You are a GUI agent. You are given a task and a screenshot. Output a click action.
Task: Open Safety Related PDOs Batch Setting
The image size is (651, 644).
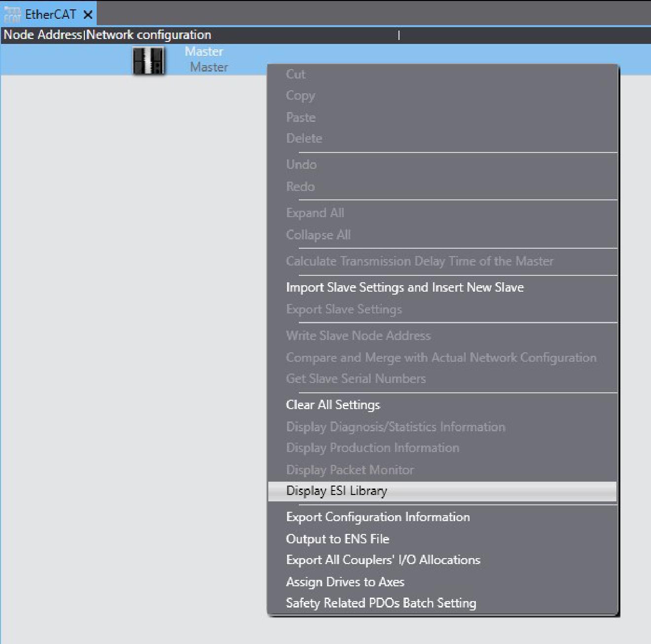pos(381,603)
